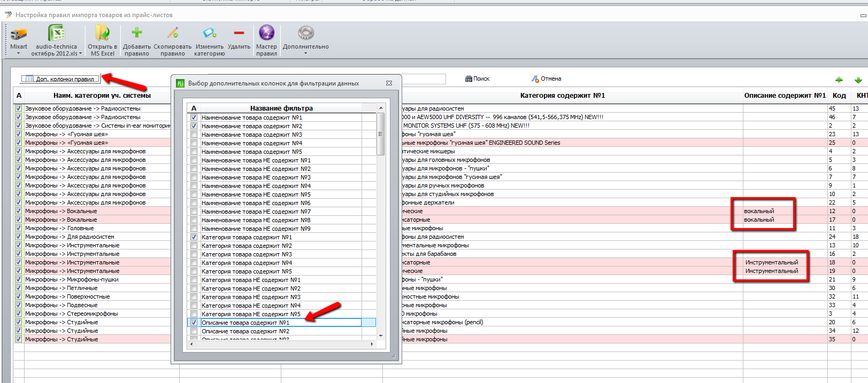The width and height of the screenshot is (868, 383).
Task: Click the dialog scrollbar up arrow
Action: pos(381,108)
